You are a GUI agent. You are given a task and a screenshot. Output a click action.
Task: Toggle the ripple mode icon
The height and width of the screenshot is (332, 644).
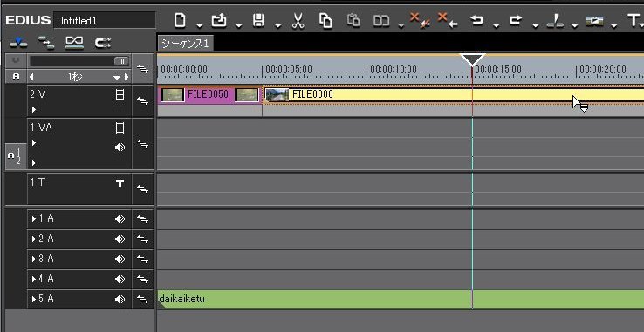tap(45, 42)
